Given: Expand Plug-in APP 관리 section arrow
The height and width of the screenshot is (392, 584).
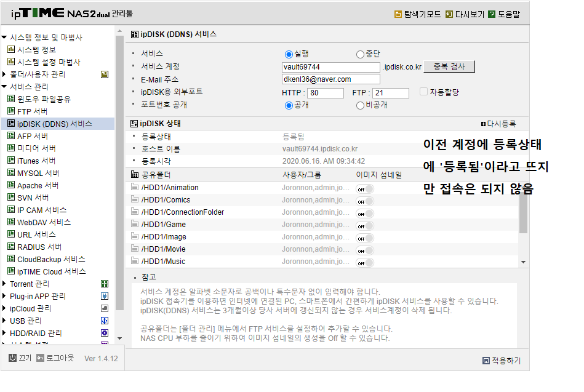Looking at the screenshot, I should pos(4,296).
